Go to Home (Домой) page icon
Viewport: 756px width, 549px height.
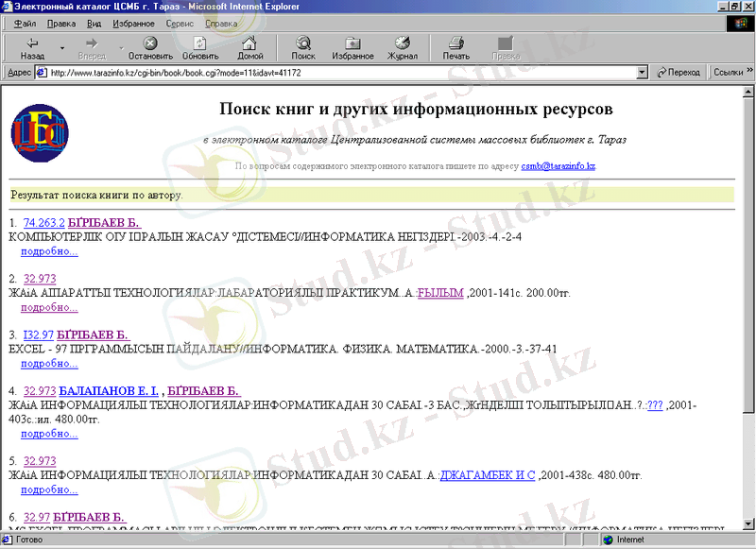(250, 43)
